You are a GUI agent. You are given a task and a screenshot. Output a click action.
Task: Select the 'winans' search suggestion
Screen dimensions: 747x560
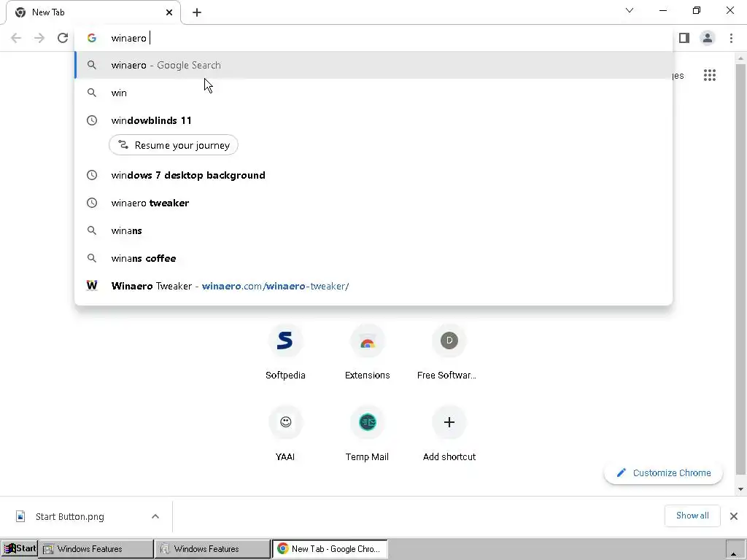(373, 230)
